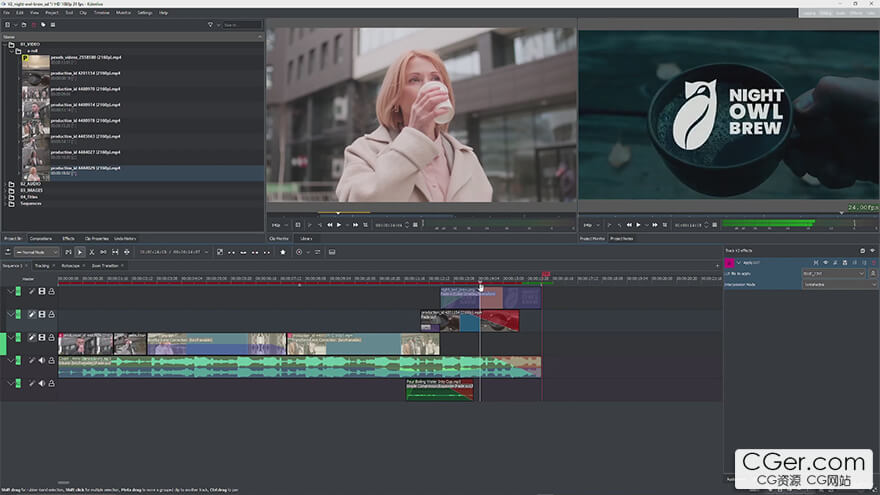Open the audio mixer icon in timeline toolbar

(318, 253)
